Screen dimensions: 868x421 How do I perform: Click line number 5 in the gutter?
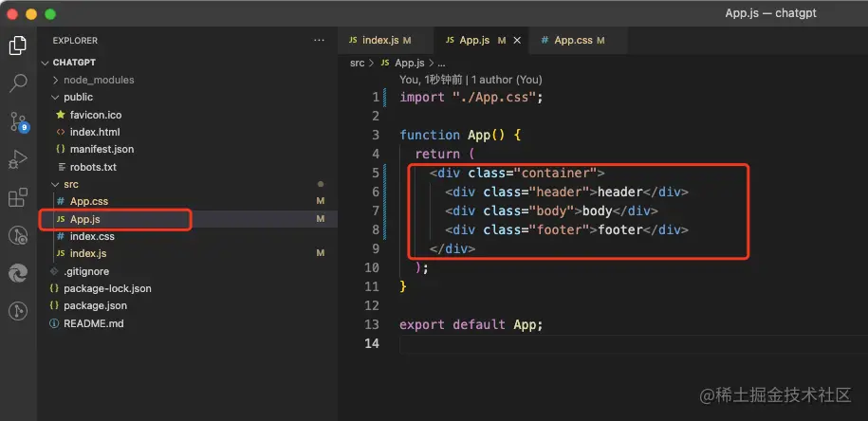[376, 174]
